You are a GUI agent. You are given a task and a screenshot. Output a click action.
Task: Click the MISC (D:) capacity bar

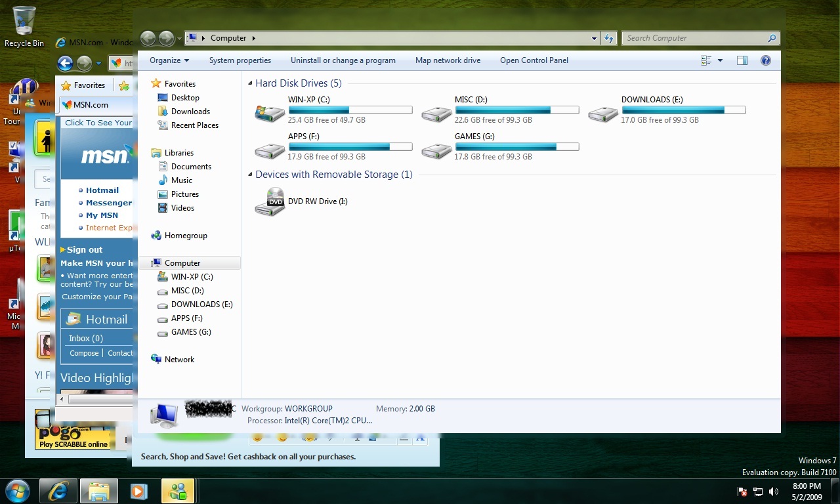(517, 110)
